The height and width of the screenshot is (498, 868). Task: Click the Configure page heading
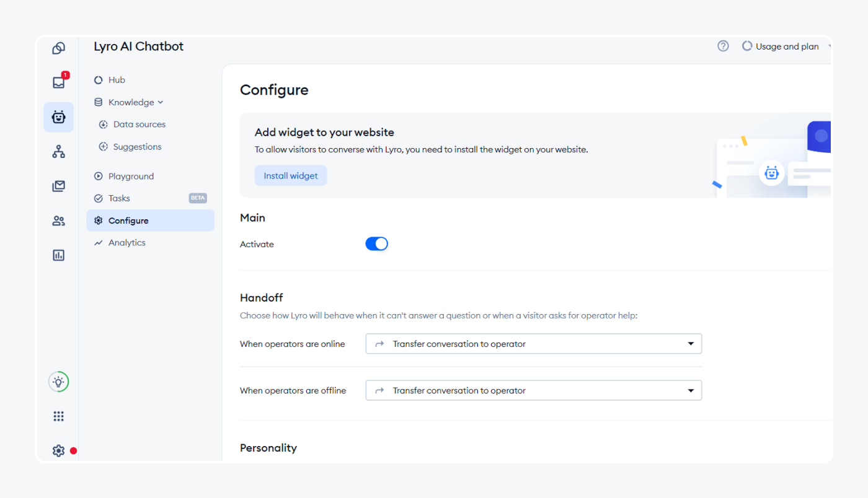274,90
